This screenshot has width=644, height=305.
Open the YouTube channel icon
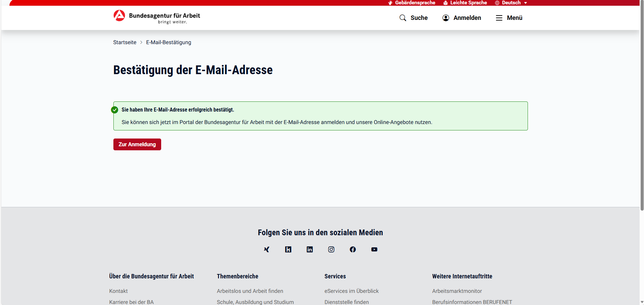[x=374, y=249]
